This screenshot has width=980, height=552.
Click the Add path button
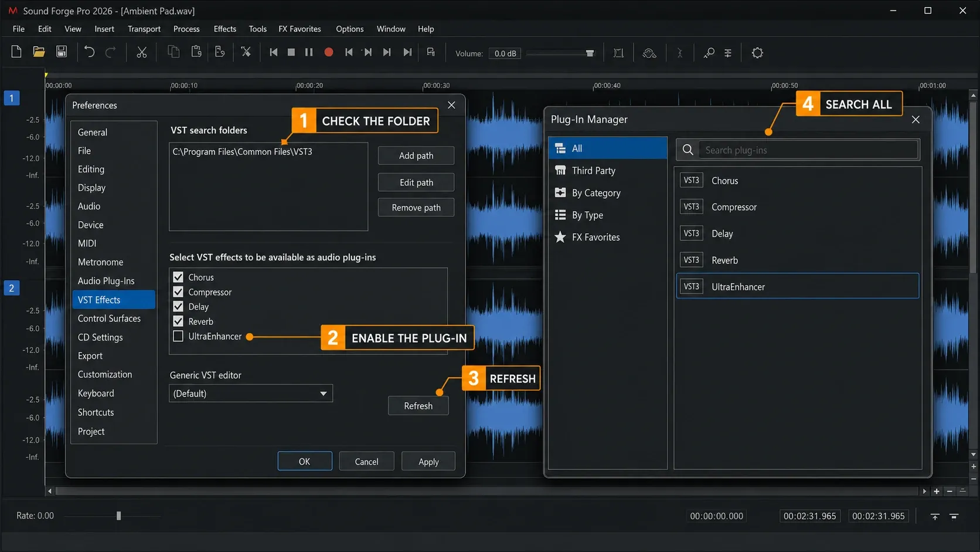point(416,155)
